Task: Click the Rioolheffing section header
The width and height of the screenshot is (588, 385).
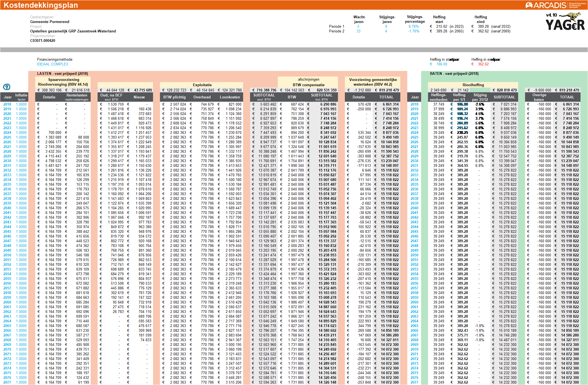Action: (473, 85)
